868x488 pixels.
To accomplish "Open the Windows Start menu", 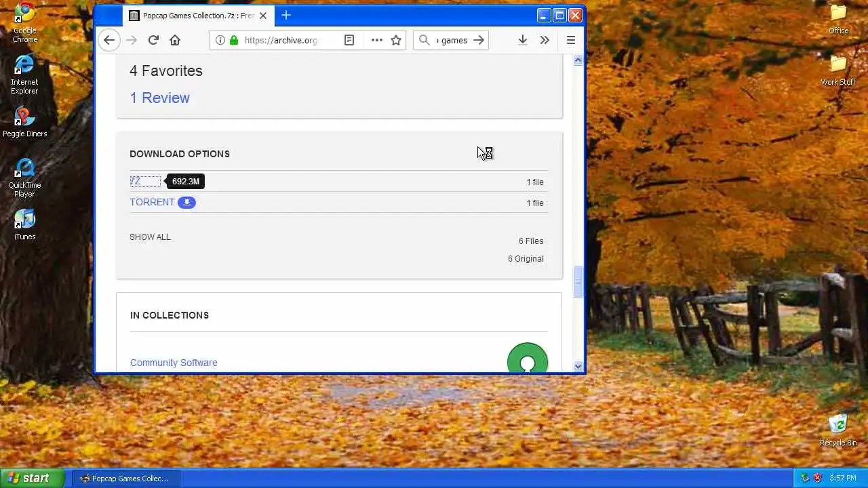I will [x=33, y=478].
